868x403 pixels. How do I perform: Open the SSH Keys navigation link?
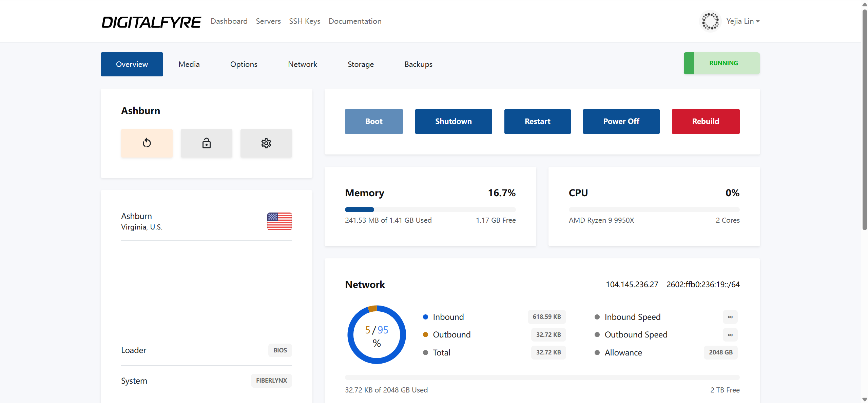click(305, 21)
